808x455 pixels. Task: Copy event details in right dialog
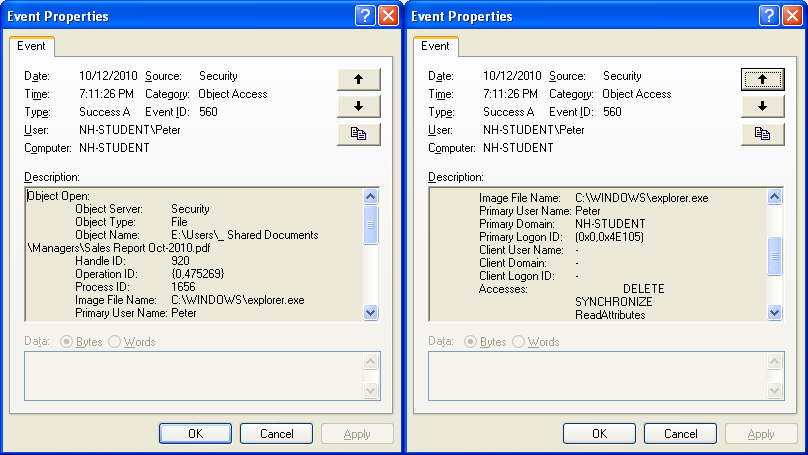point(763,134)
